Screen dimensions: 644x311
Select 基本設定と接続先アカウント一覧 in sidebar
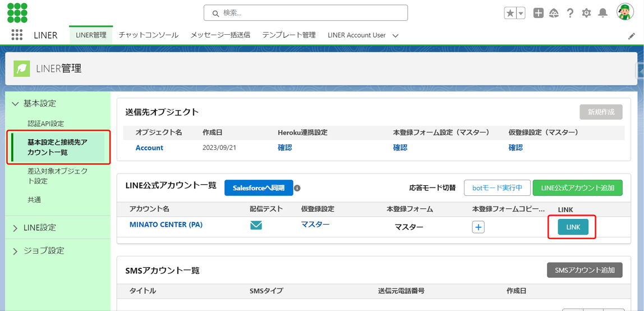click(x=58, y=147)
